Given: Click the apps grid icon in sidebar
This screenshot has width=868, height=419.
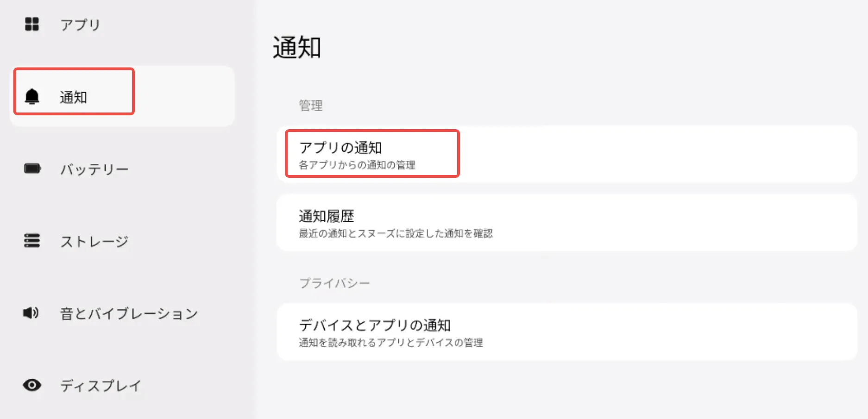Looking at the screenshot, I should (32, 24).
